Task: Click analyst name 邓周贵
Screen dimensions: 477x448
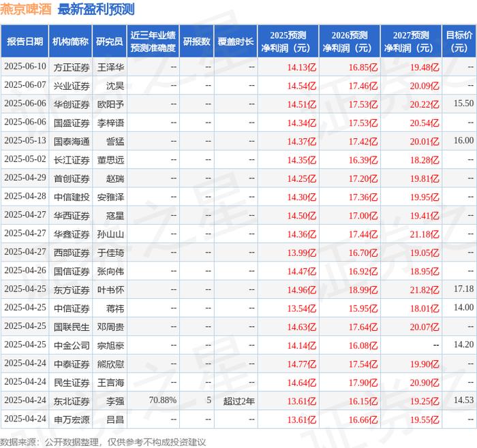Action: click(110, 327)
